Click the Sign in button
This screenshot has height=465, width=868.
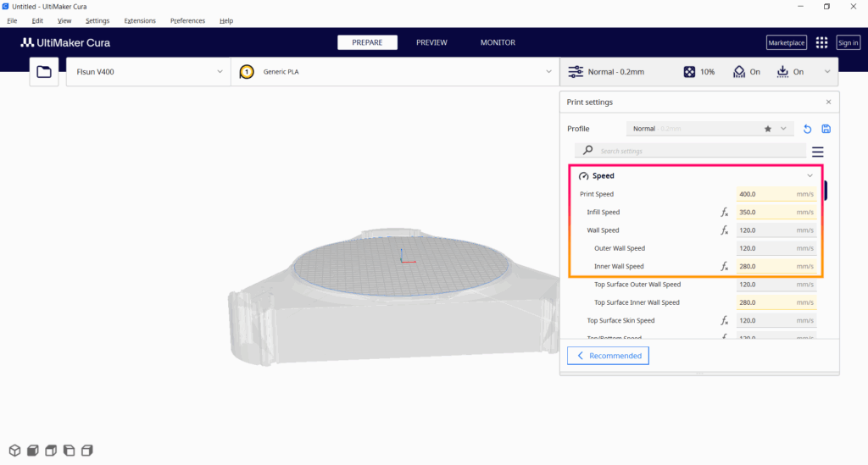pyautogui.click(x=848, y=42)
